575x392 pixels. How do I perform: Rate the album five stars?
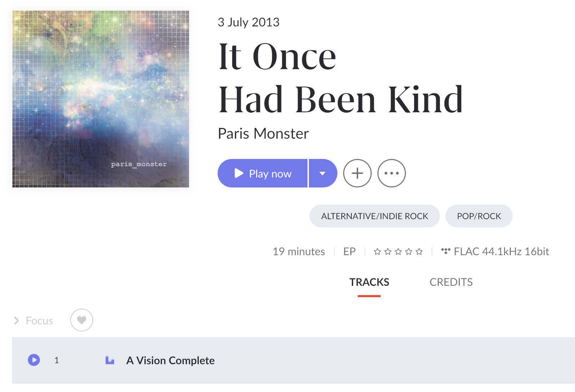pos(419,252)
